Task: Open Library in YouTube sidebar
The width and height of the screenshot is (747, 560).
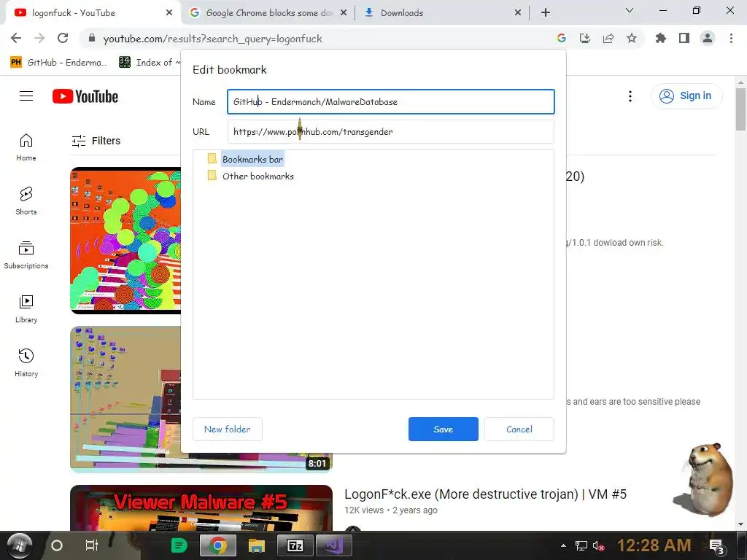Action: (26, 309)
